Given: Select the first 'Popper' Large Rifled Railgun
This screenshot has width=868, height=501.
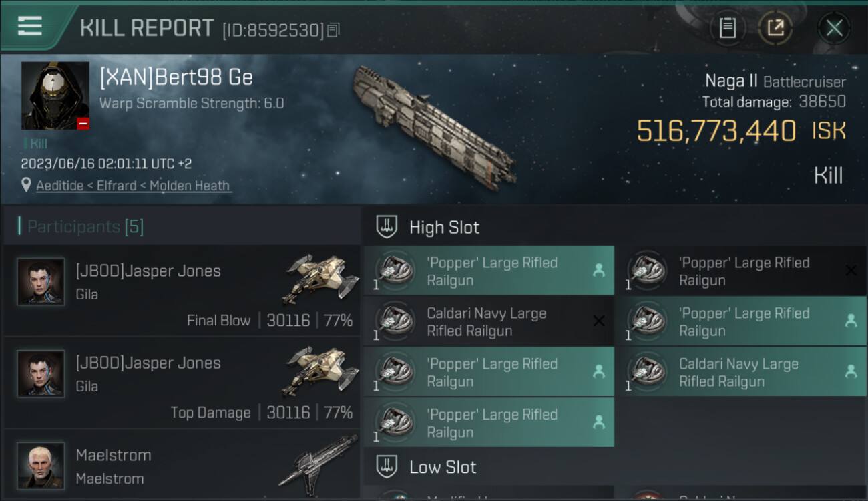Looking at the screenshot, I should coord(489,271).
